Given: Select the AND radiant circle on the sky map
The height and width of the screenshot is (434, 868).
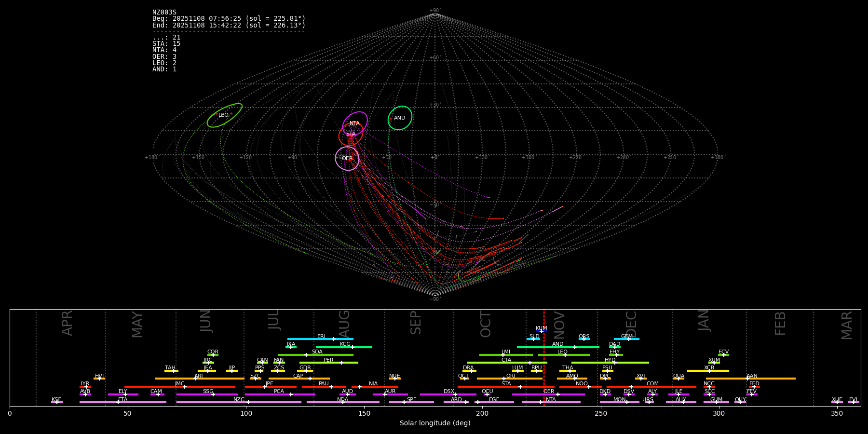Looking at the screenshot, I should [x=400, y=118].
